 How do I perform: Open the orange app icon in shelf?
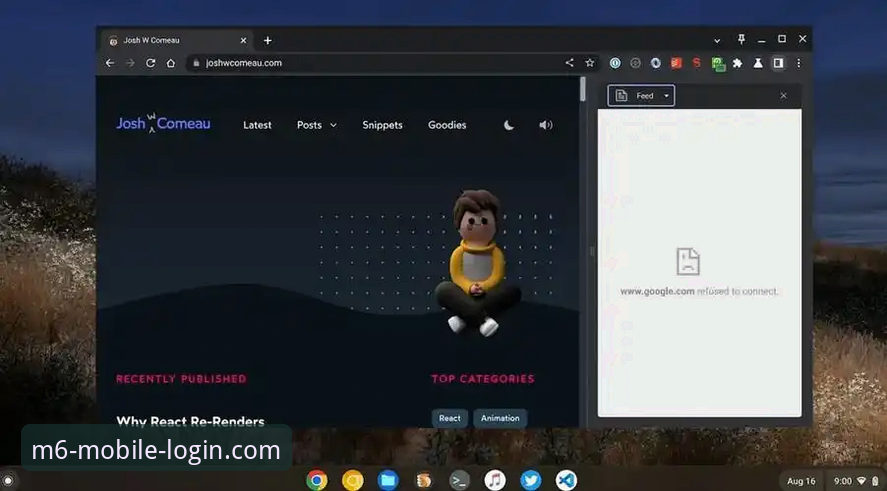click(x=424, y=480)
